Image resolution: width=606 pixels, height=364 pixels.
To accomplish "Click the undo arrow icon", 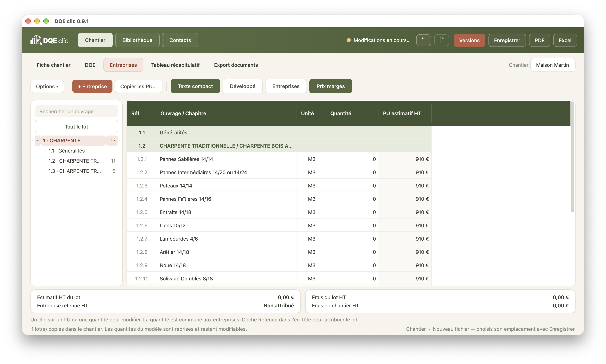I will [x=423, y=40].
